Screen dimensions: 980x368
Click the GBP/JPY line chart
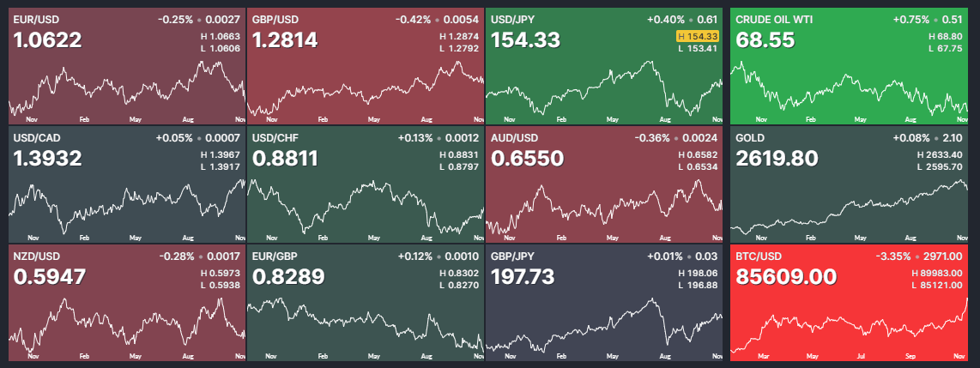point(604,326)
